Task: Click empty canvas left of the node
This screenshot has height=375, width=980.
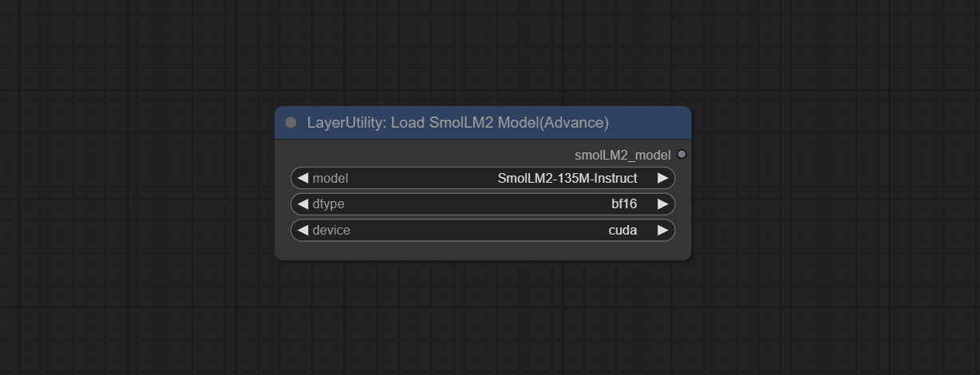Action: (x=136, y=184)
